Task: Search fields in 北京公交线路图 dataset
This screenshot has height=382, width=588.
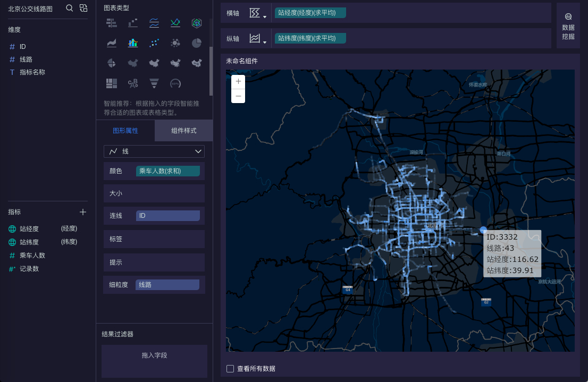Action: (69, 8)
